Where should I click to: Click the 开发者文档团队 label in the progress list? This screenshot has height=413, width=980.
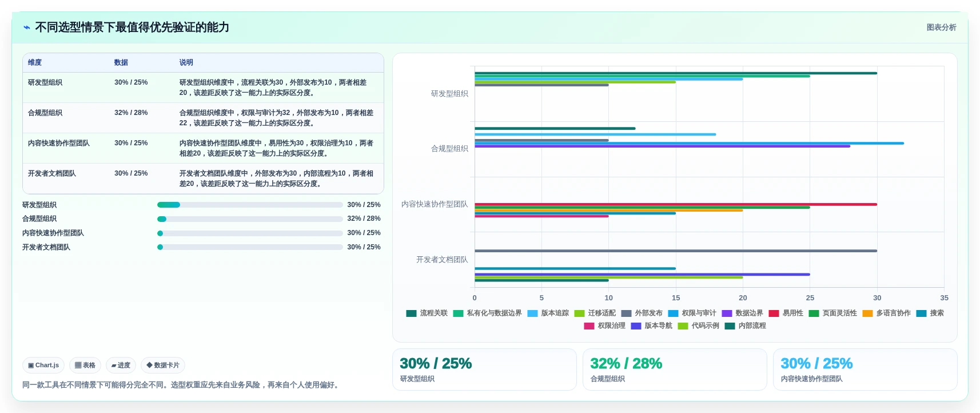tap(46, 247)
